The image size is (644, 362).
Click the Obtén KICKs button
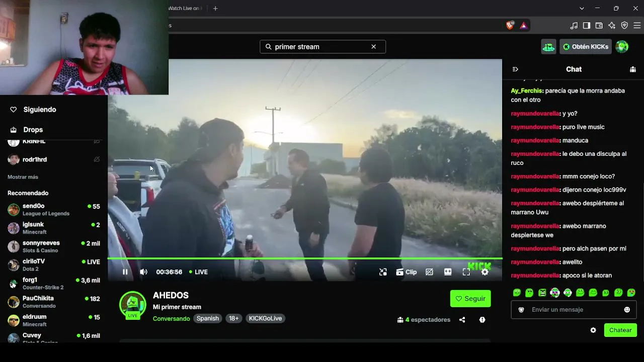pos(586,47)
